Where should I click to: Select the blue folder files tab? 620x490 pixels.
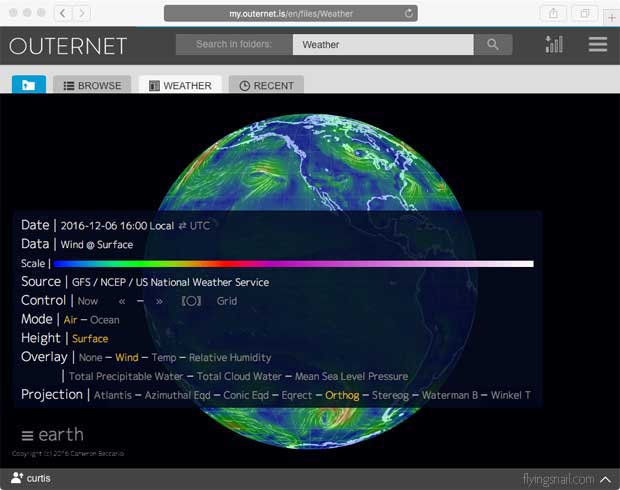29,85
